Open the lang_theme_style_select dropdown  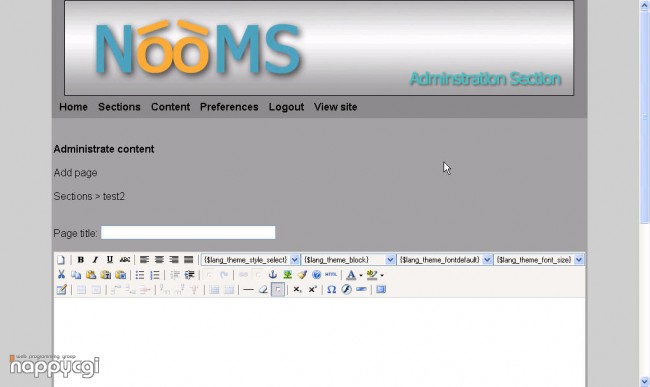[x=250, y=260]
